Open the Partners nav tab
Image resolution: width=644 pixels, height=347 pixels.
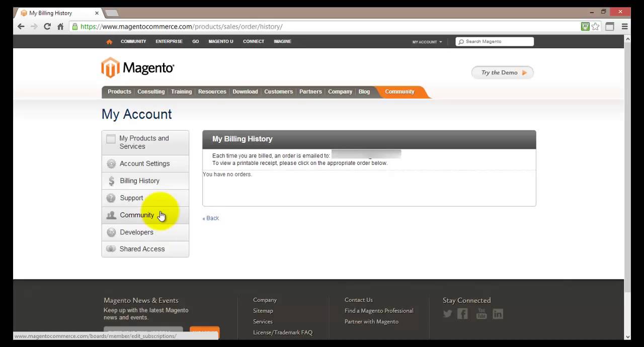pos(310,92)
